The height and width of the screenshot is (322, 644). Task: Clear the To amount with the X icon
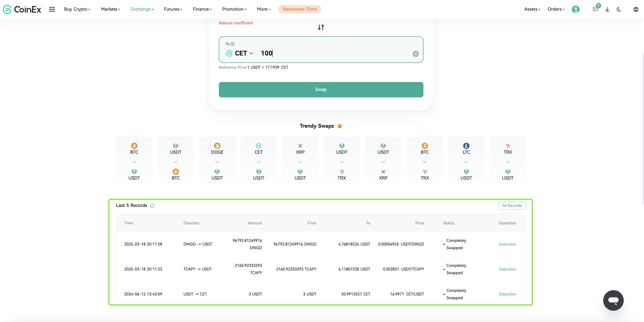[x=416, y=54]
